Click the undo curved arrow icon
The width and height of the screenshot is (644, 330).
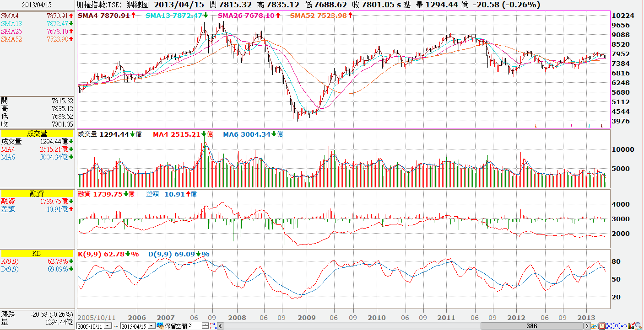click(x=624, y=326)
